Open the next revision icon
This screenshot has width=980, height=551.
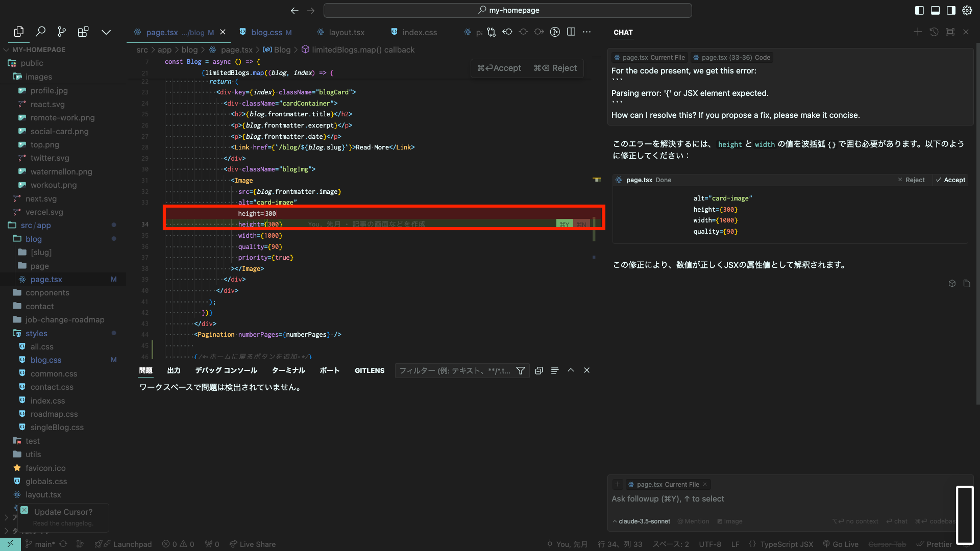539,32
